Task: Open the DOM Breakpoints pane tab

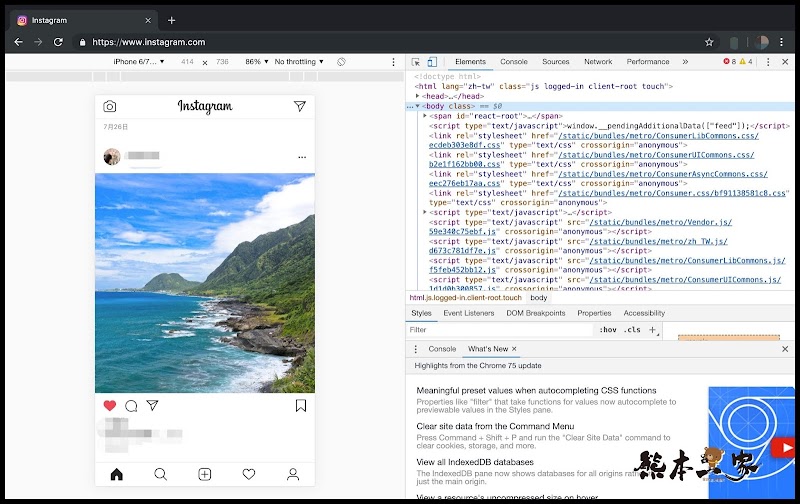Action: tap(536, 313)
